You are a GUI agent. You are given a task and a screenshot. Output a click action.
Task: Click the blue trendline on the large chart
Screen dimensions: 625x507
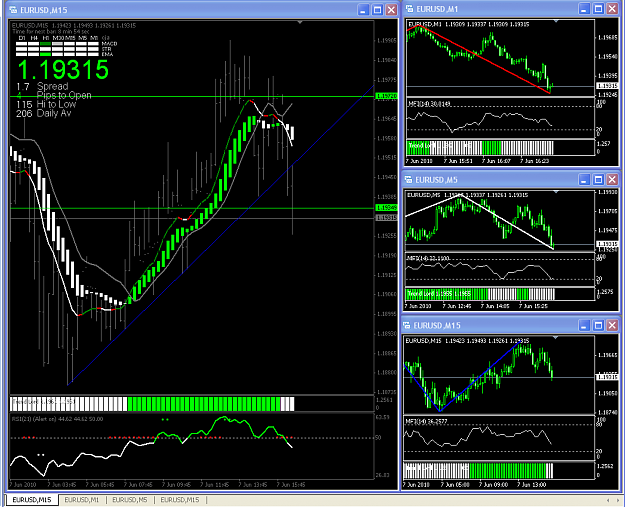tap(221, 235)
